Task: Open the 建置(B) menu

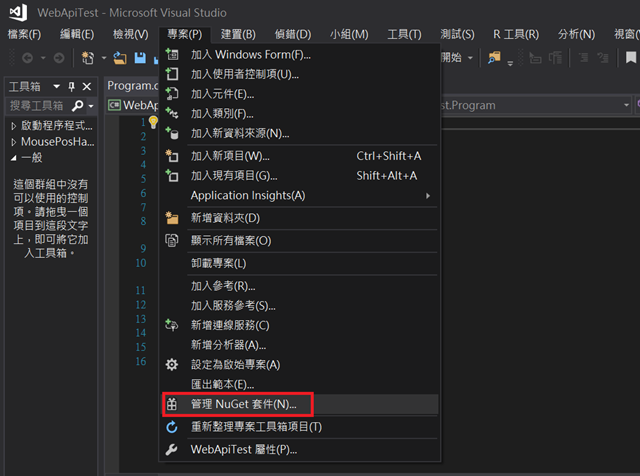Action: (x=238, y=34)
